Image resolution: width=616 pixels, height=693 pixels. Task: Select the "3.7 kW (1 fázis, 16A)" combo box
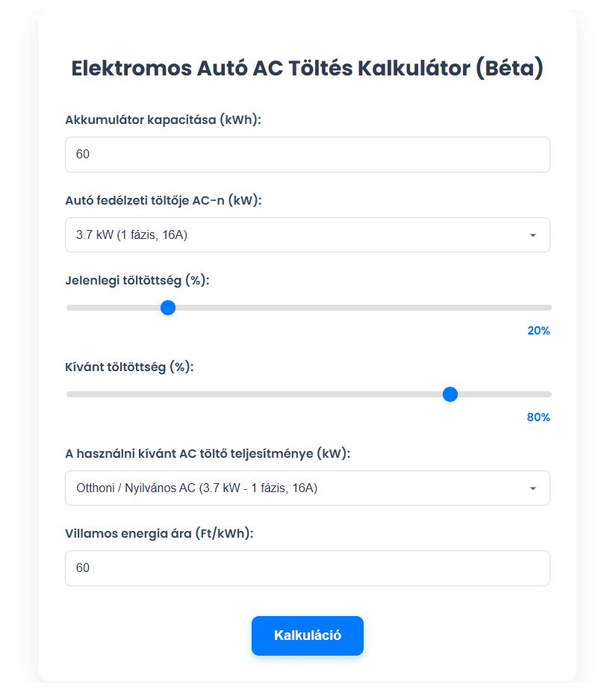click(308, 234)
